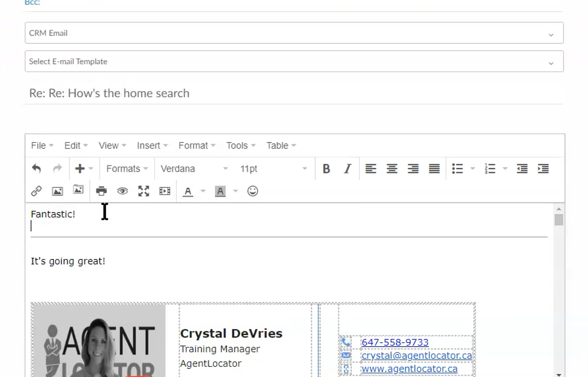Click Training Manager text in signature
This screenshot has width=588, height=377.
220,349
